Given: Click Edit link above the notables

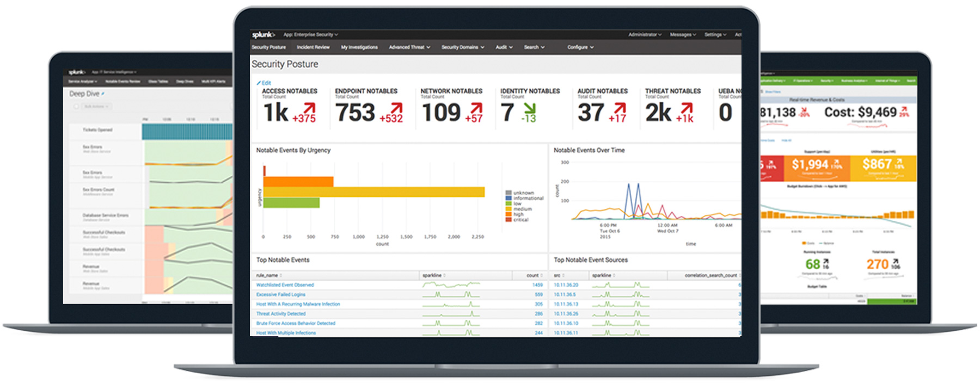Looking at the screenshot, I should pyautogui.click(x=264, y=83).
